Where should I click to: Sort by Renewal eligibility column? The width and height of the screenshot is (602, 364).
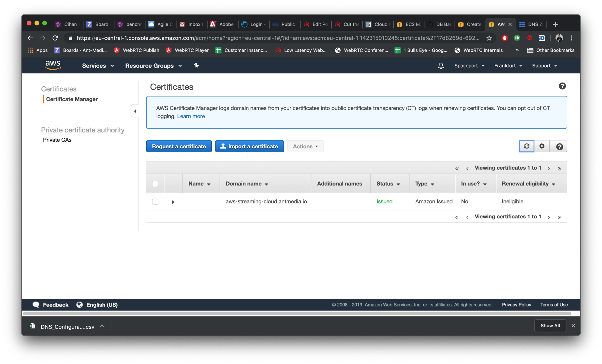point(529,184)
